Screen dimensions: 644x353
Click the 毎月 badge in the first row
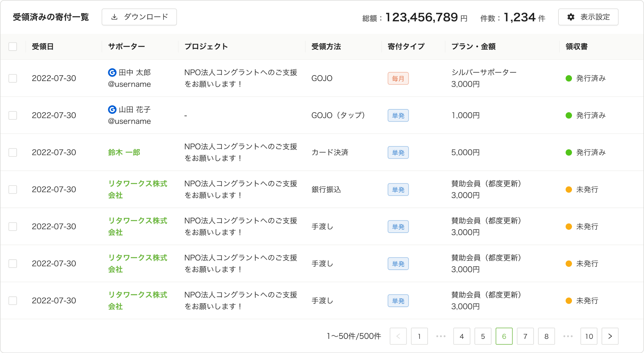pyautogui.click(x=398, y=79)
